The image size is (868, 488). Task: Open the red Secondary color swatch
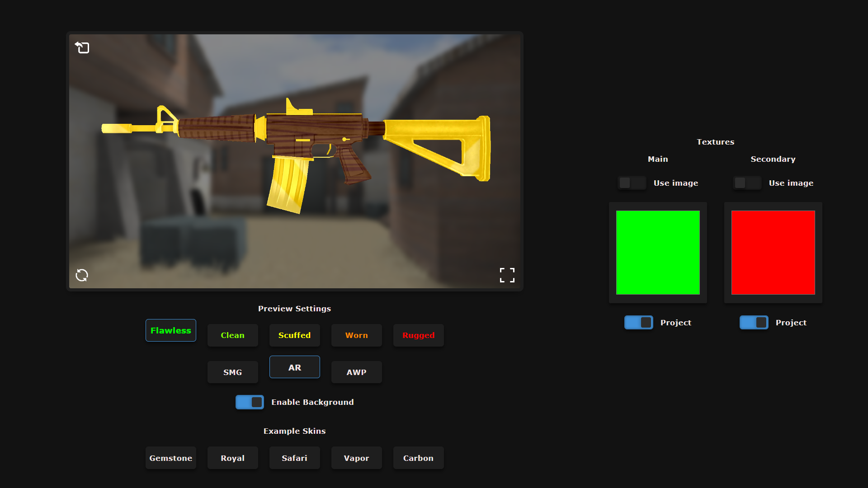pyautogui.click(x=773, y=253)
